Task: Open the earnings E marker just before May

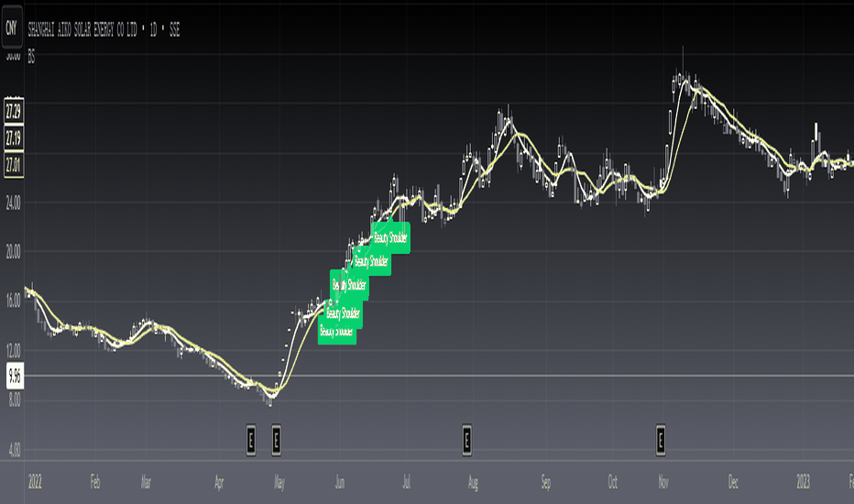Action: [276, 440]
